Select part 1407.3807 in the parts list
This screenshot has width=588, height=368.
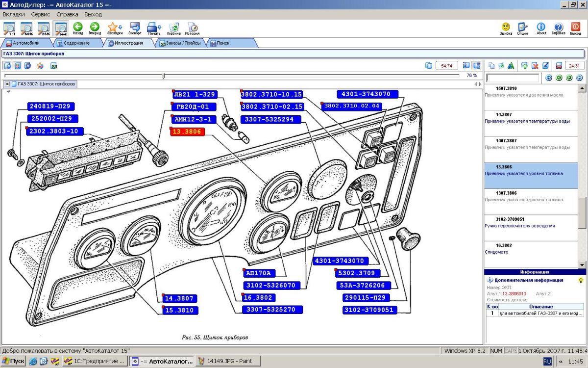531,150
